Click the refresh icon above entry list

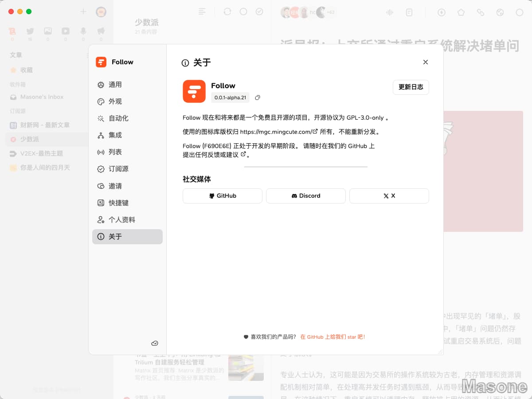pyautogui.click(x=227, y=12)
